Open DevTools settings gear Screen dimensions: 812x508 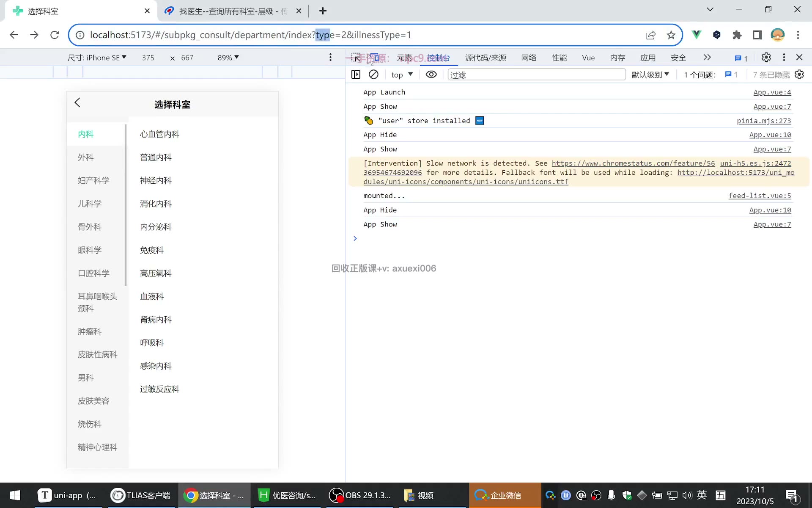coord(766,57)
